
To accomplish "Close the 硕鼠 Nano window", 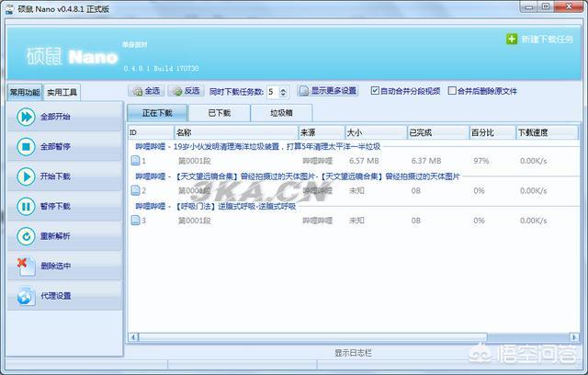I will 569,6.
